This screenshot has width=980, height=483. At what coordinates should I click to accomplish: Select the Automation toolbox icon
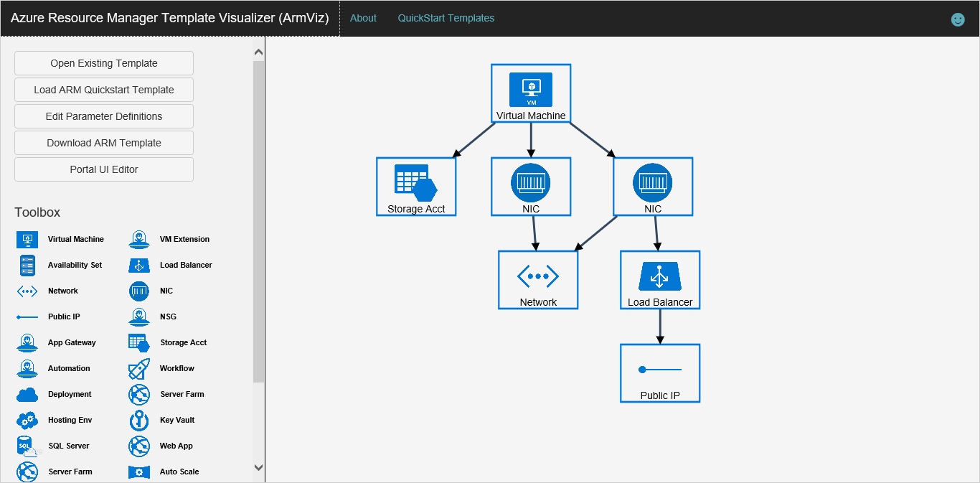[27, 368]
